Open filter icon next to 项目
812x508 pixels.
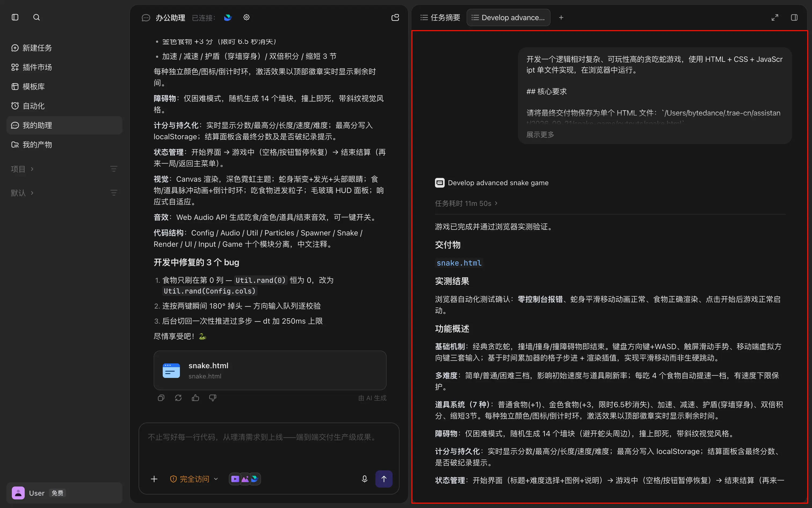114,169
